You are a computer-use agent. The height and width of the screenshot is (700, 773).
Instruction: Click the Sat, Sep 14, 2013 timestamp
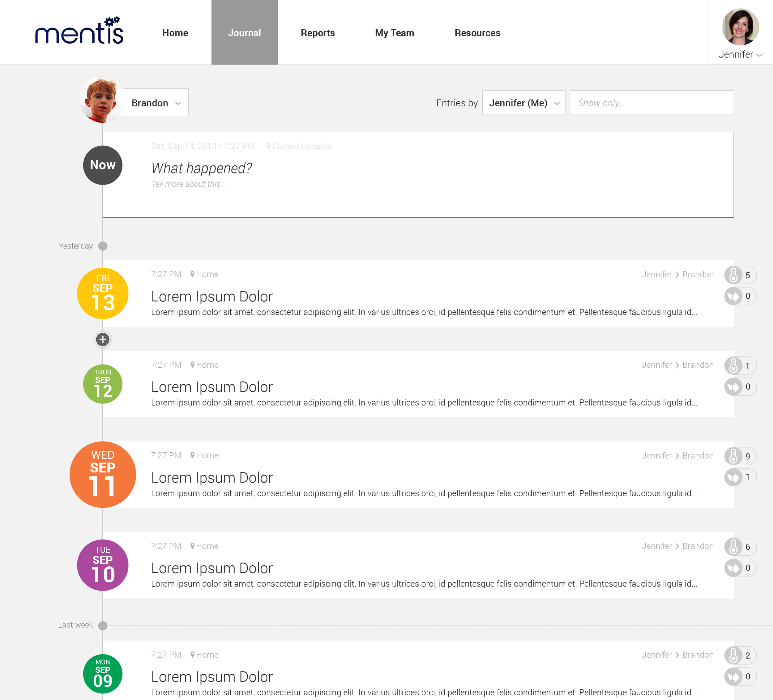pos(203,146)
